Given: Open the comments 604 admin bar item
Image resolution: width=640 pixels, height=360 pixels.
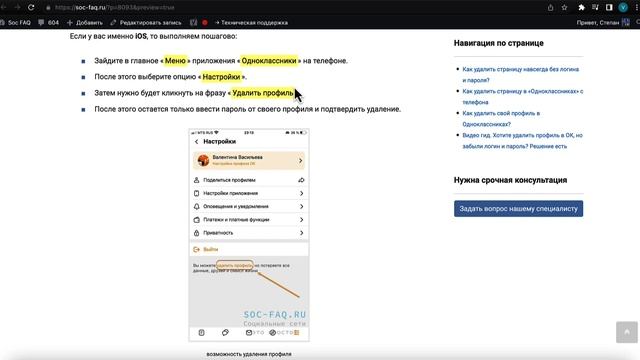Looking at the screenshot, I should 49,23.
